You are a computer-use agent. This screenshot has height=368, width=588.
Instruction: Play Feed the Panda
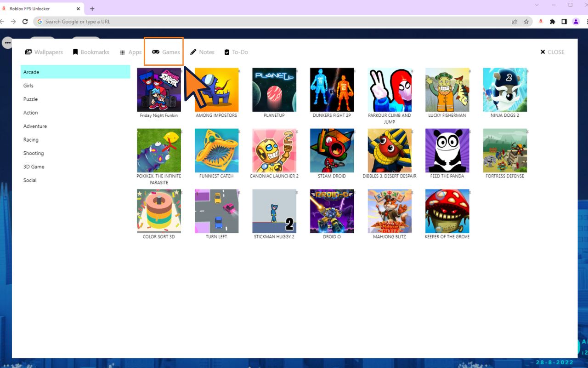click(x=447, y=151)
